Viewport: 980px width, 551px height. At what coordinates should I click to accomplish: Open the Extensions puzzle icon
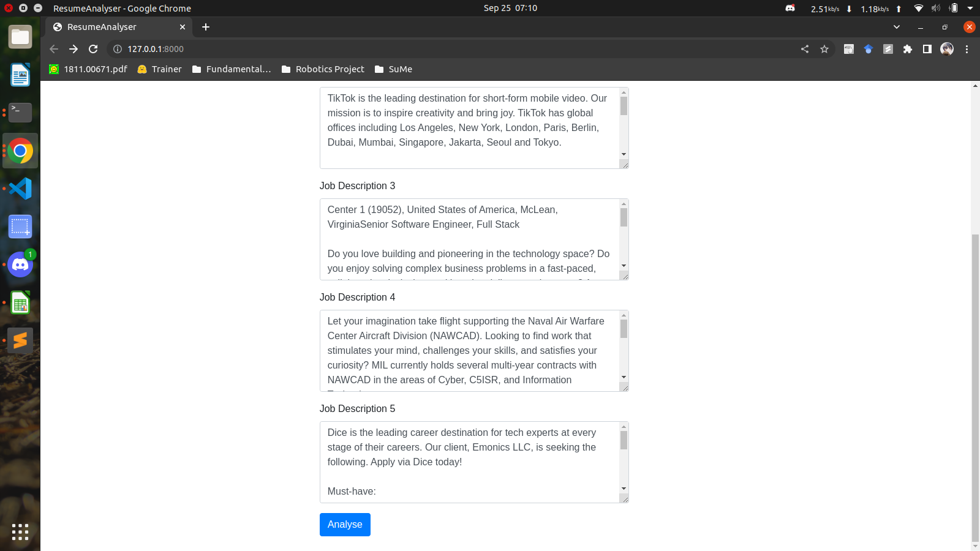pos(908,49)
